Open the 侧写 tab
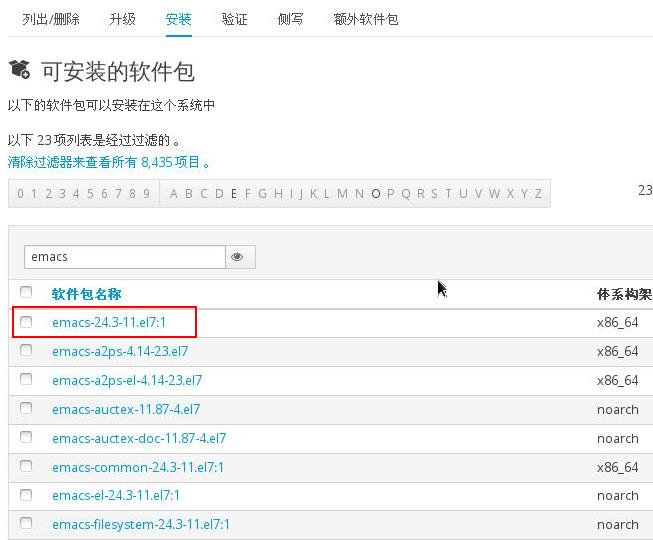 tap(290, 19)
